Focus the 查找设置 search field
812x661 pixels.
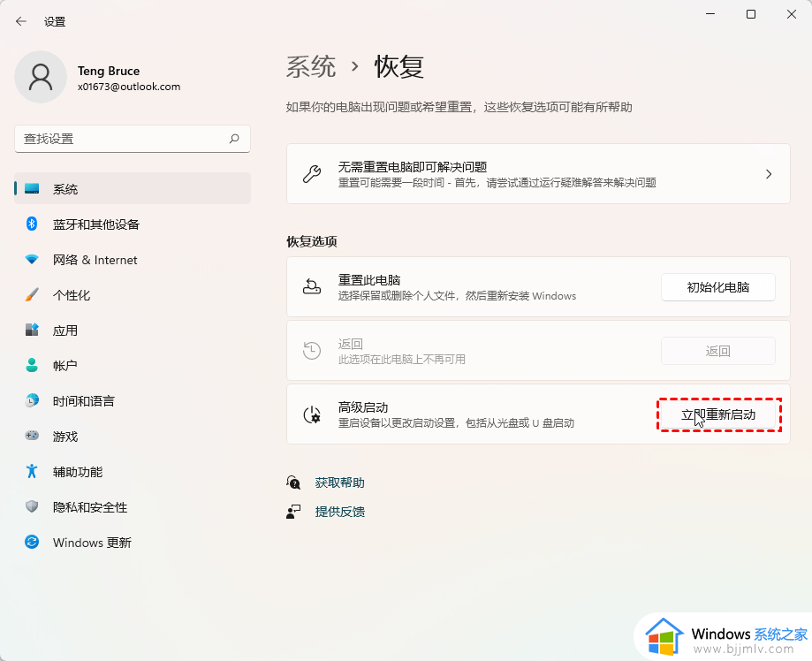click(133, 139)
